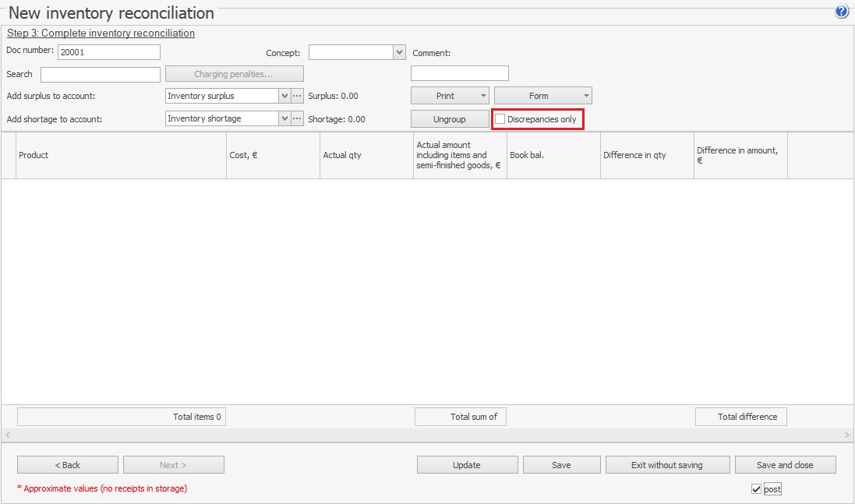Image resolution: width=855 pixels, height=504 pixels.
Task: Click ellipsis button next to Inventory surplus
Action: pyautogui.click(x=297, y=96)
